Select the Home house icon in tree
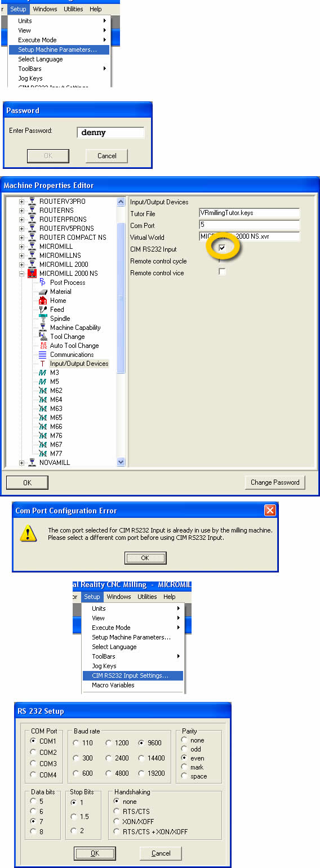 (x=43, y=301)
